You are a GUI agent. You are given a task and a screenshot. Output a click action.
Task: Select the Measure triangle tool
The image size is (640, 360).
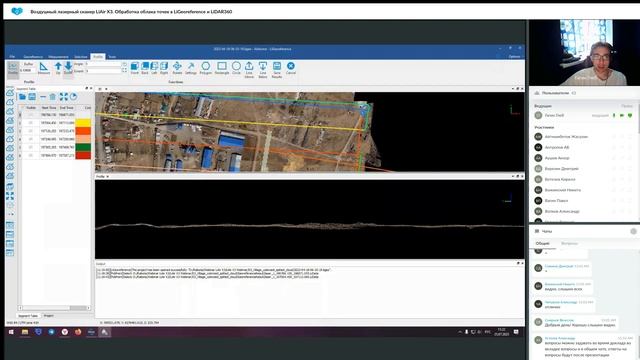[44, 68]
